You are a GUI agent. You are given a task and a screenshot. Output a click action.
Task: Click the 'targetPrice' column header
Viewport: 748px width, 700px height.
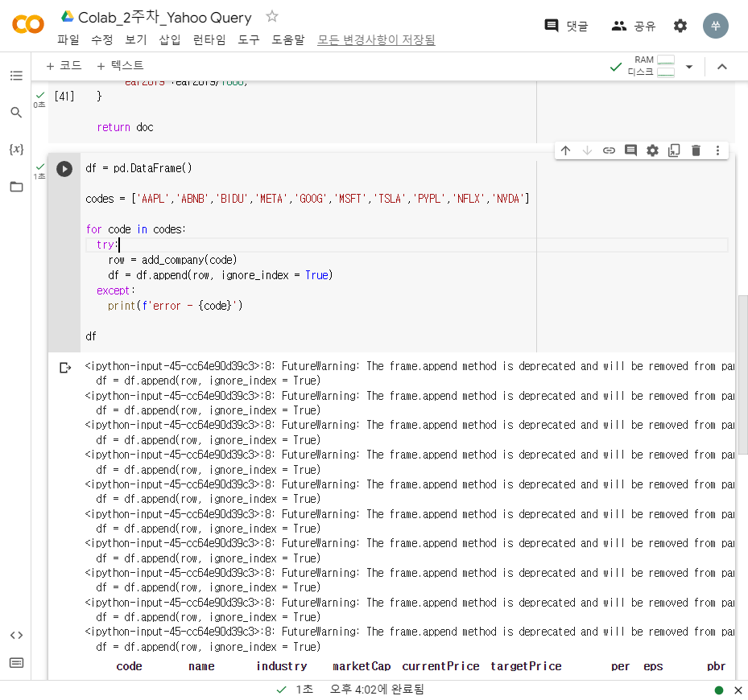pyautogui.click(x=526, y=666)
